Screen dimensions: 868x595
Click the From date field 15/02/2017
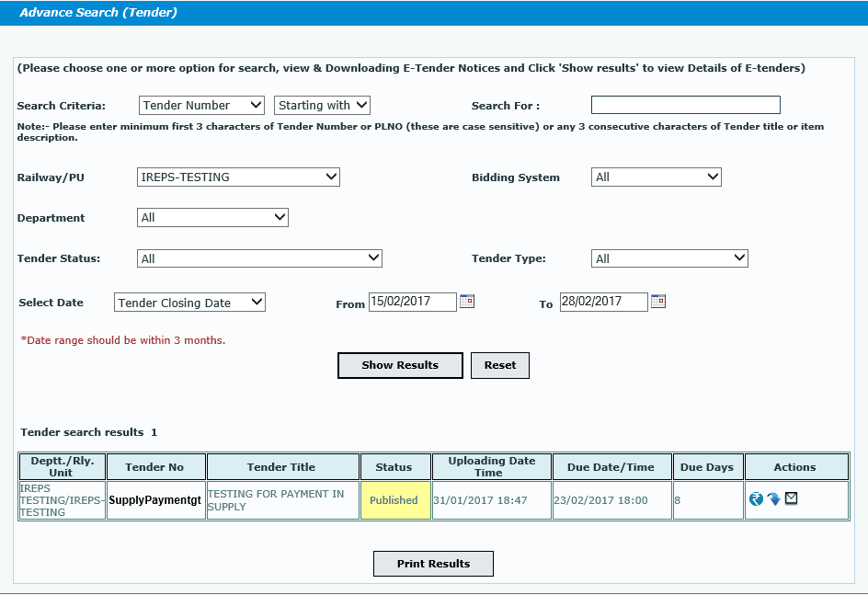pyautogui.click(x=413, y=302)
